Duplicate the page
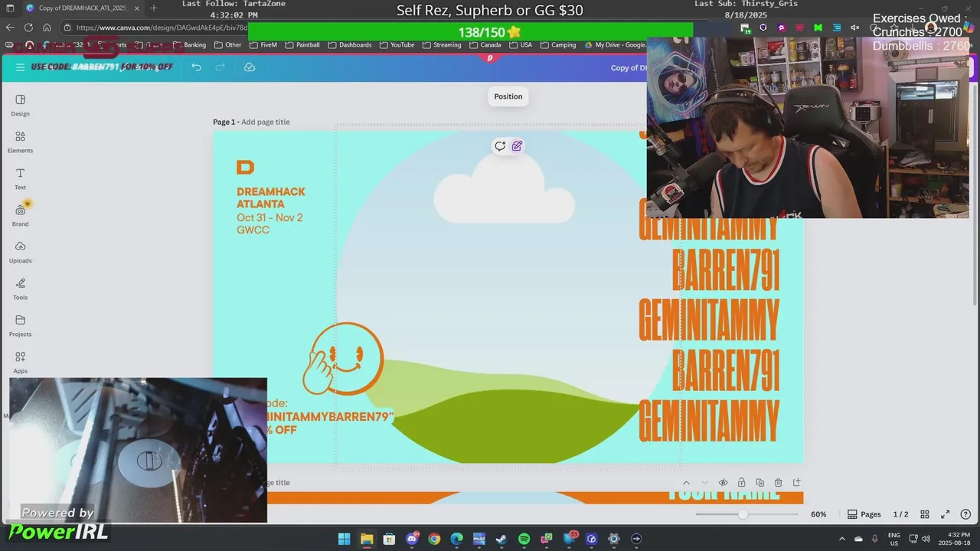The width and height of the screenshot is (980, 551). point(759,483)
